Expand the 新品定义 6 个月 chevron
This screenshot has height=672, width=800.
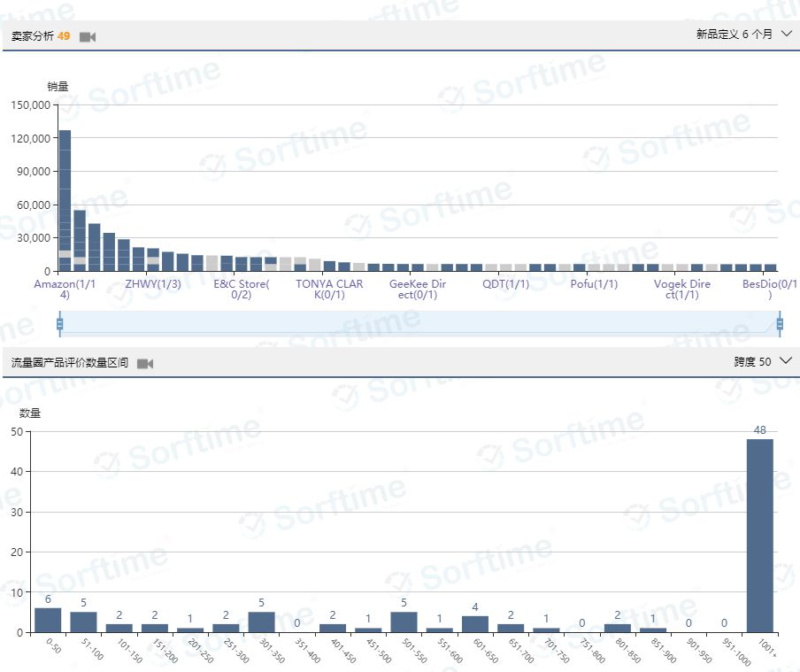[787, 35]
